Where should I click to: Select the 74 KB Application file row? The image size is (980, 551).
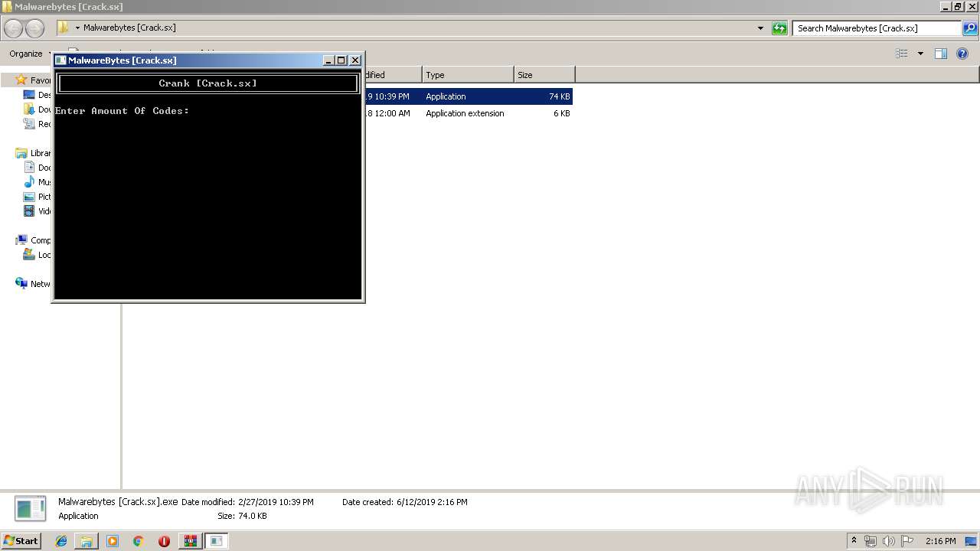[469, 96]
